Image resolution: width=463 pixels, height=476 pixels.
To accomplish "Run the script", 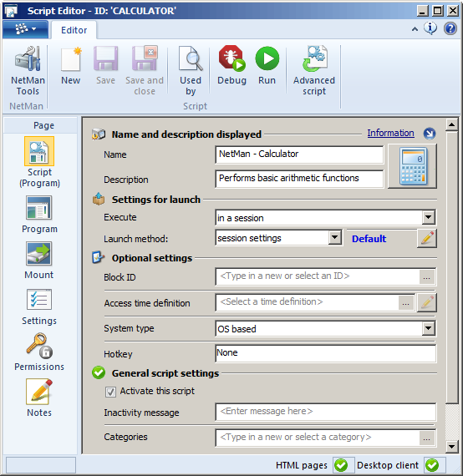I will click(267, 66).
